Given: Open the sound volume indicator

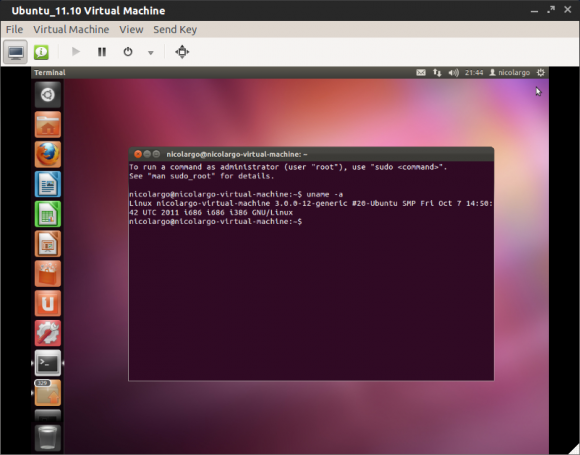Looking at the screenshot, I should point(453,73).
